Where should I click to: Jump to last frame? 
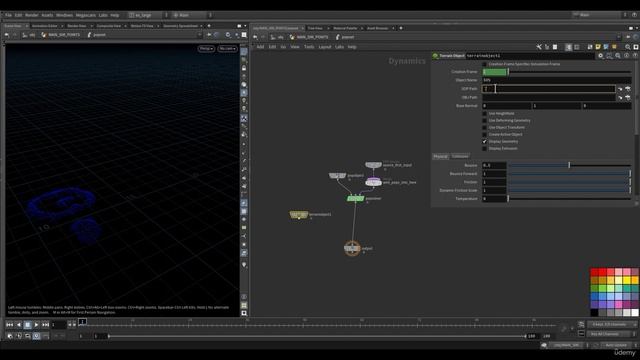click(45, 325)
